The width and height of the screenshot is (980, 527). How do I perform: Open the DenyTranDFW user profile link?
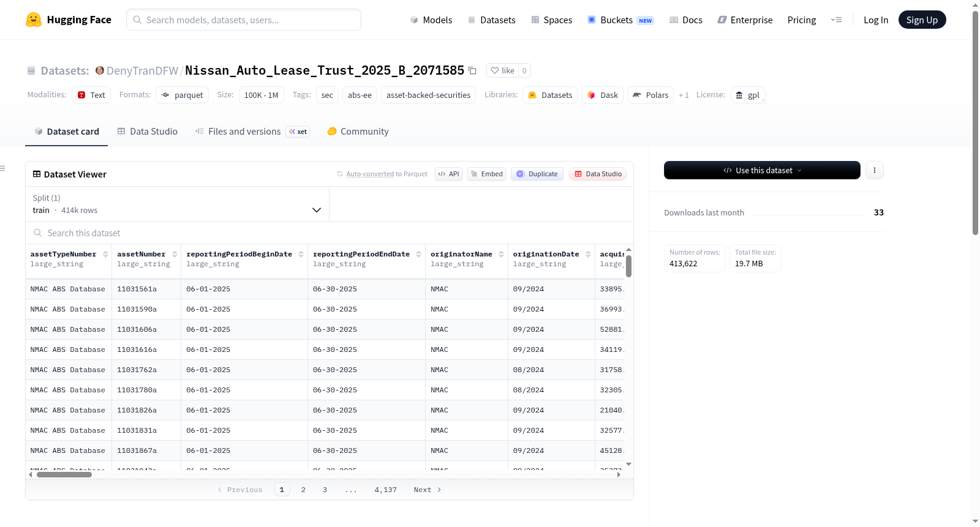(142, 70)
